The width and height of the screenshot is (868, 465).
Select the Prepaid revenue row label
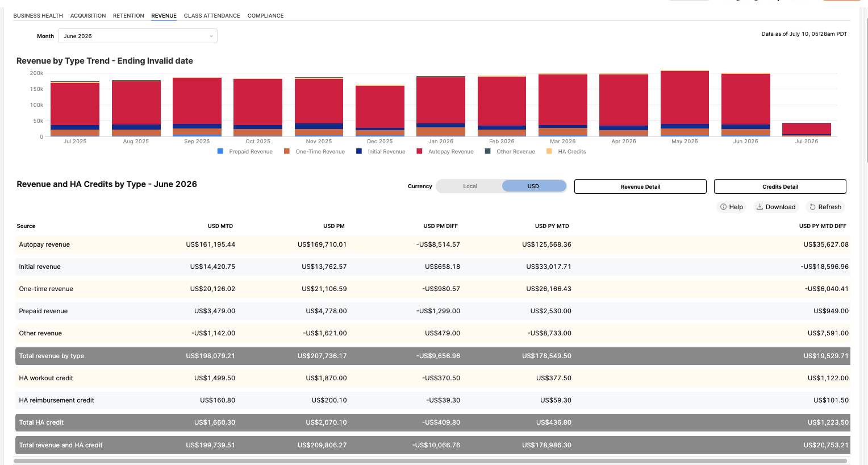[x=43, y=311]
